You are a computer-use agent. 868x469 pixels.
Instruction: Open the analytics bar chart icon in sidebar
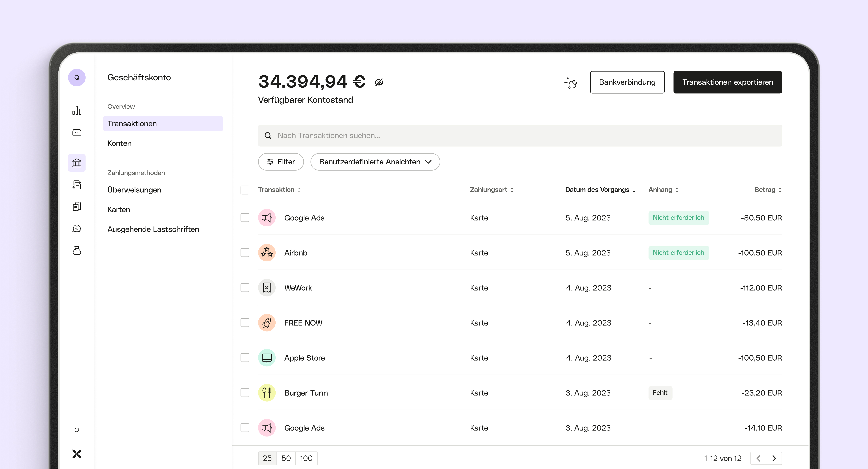[x=77, y=110]
